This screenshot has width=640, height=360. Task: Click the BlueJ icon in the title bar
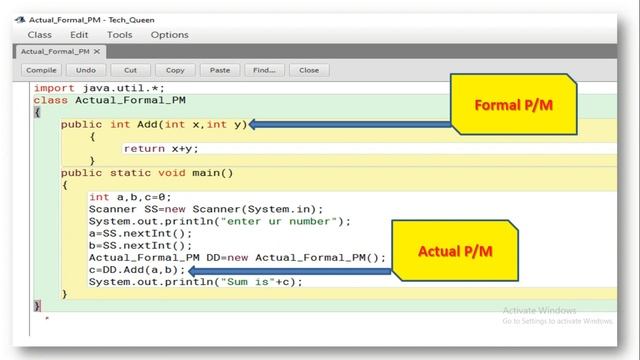pos(20,20)
